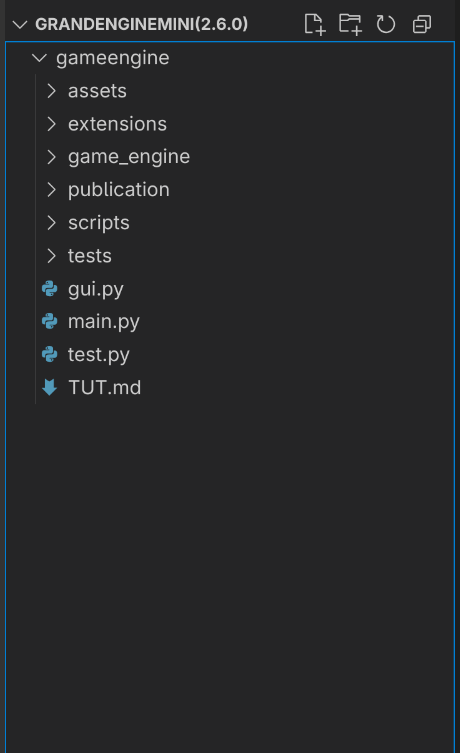Image resolution: width=460 pixels, height=753 pixels.
Task: Collapse the GRANDENGINEMINI(2.6.0) section chevron
Action: (20, 24)
